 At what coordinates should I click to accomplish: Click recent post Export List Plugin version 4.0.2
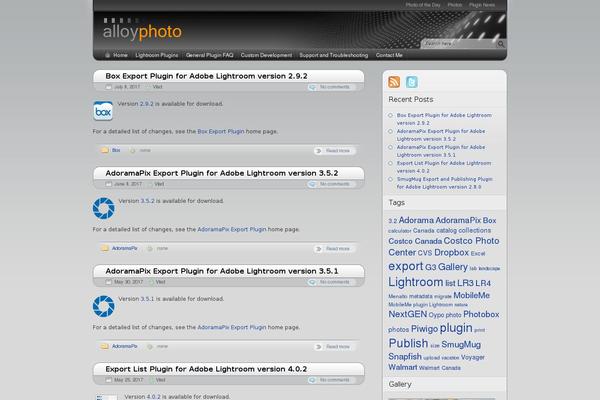[x=443, y=167]
